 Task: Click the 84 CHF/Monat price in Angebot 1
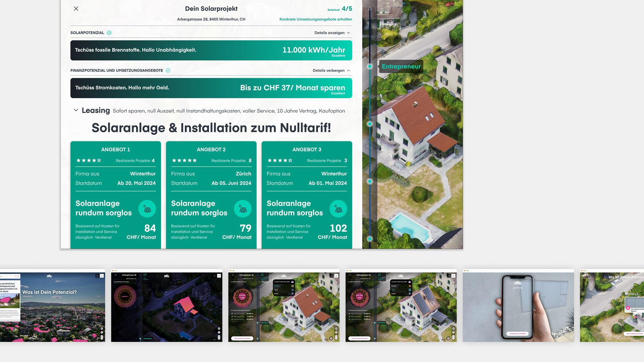pos(141,232)
